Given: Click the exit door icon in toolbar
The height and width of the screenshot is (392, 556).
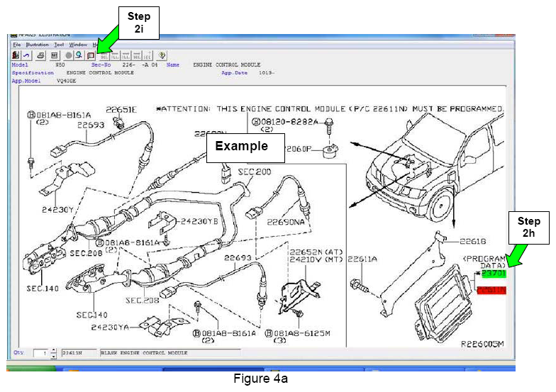Looking at the screenshot, I should (16, 55).
